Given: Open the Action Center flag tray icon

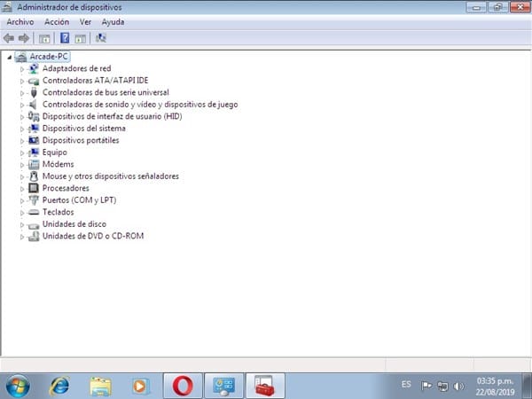Looking at the screenshot, I should pyautogui.click(x=426, y=386).
